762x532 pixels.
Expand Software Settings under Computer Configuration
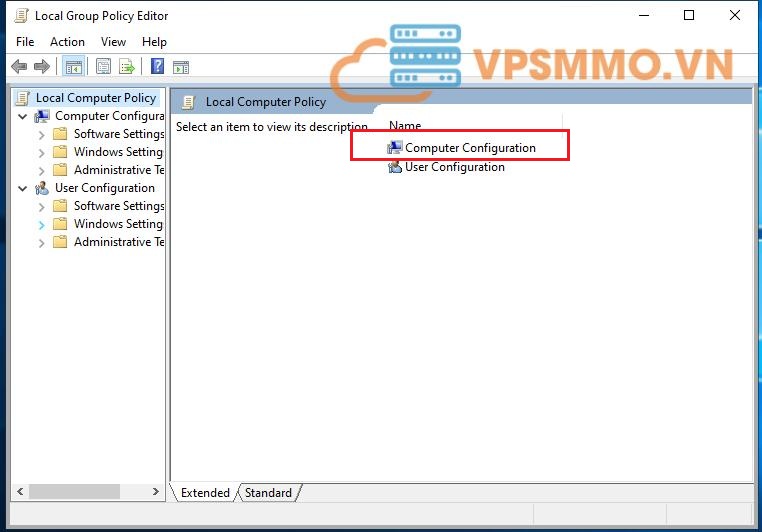(x=41, y=134)
